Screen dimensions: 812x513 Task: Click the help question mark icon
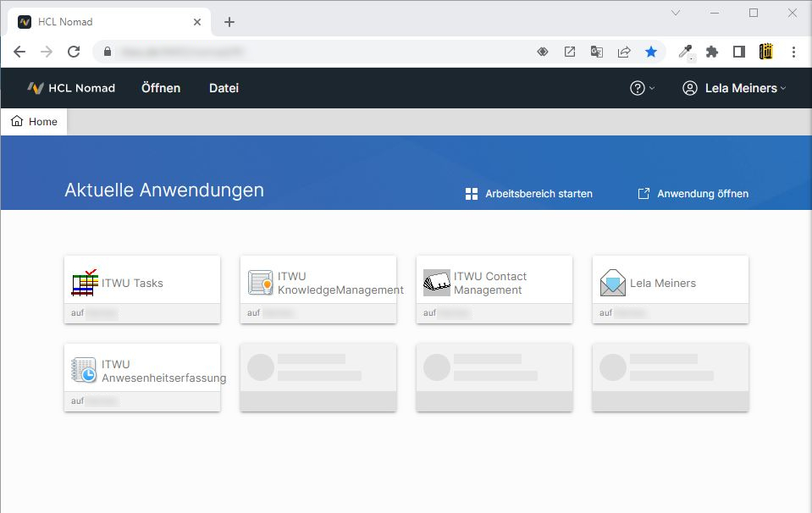(x=637, y=88)
